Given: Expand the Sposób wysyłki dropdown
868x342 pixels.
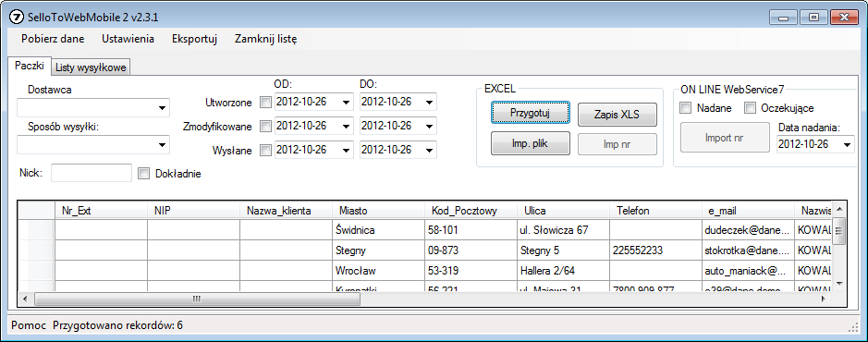Looking at the screenshot, I should point(162,144).
